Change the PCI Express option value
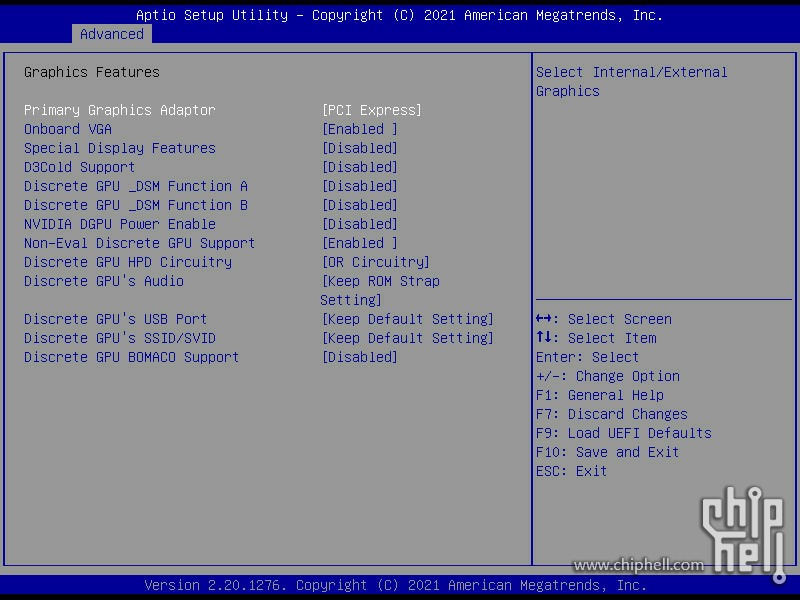 (372, 110)
